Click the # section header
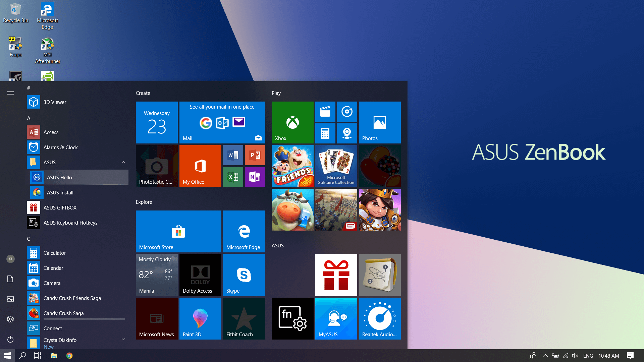Screen dimensions: 644x362 point(29,88)
